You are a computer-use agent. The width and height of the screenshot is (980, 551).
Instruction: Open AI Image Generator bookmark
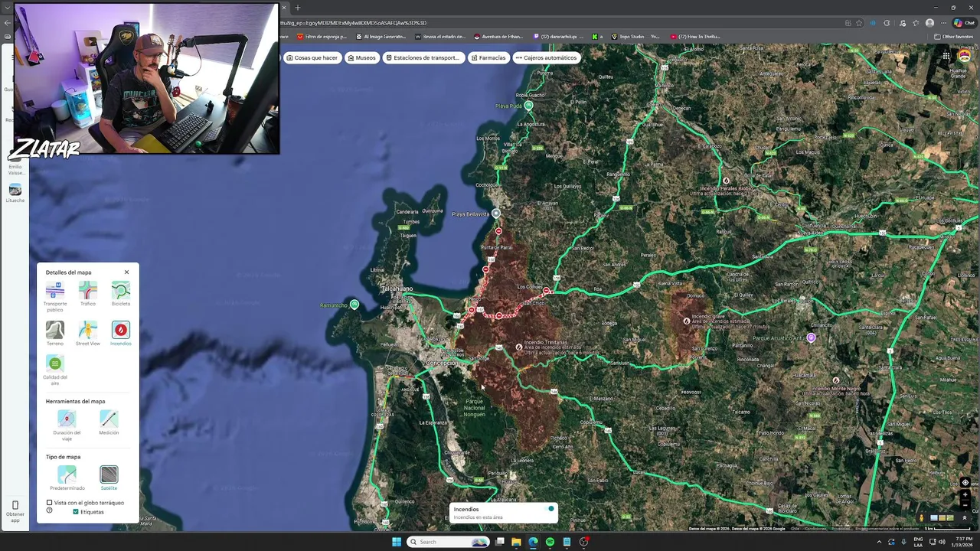pyautogui.click(x=381, y=37)
